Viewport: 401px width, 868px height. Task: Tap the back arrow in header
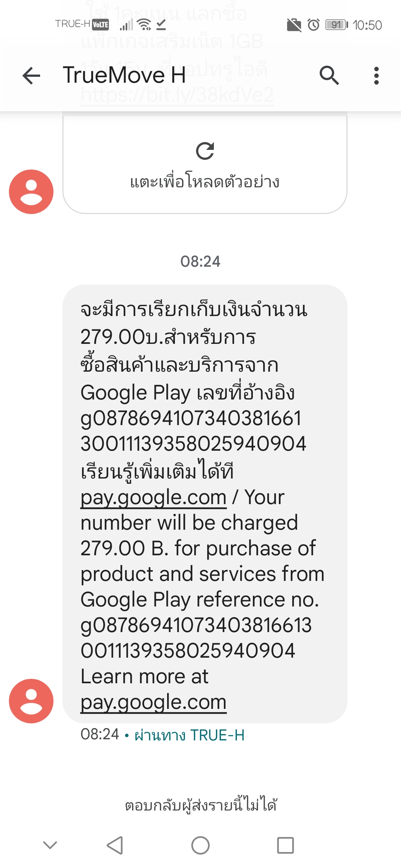(31, 76)
